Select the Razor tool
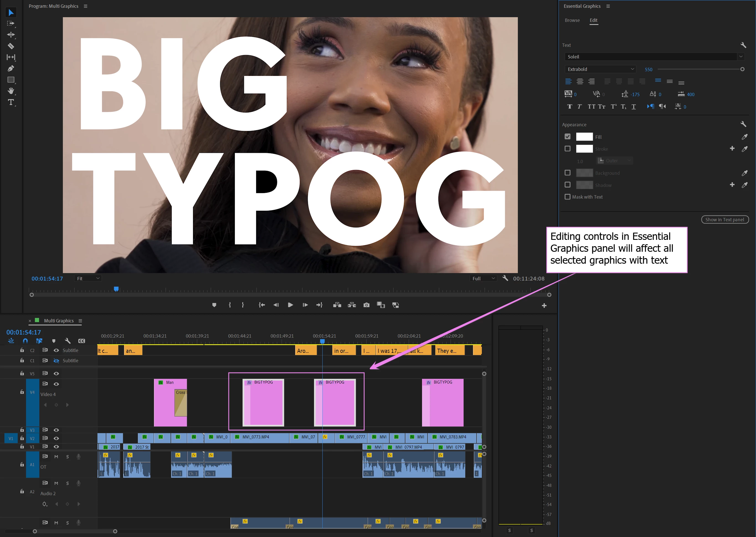The image size is (756, 537). pos(11,46)
